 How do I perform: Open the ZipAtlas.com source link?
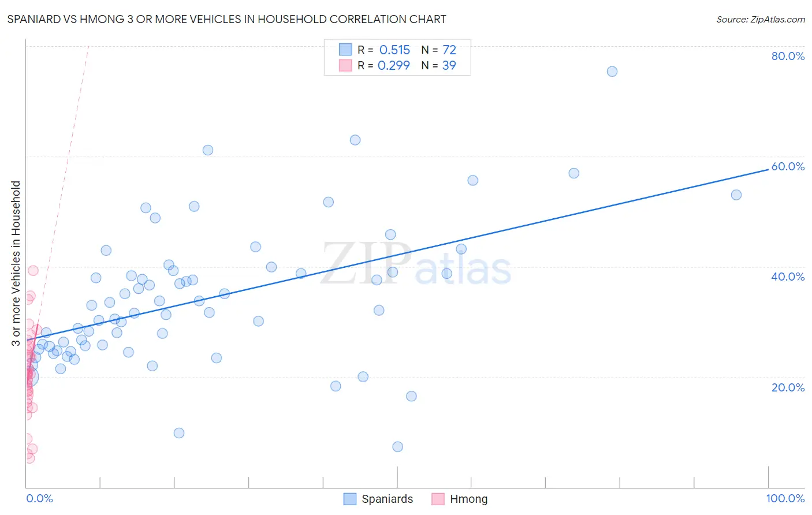point(761,19)
